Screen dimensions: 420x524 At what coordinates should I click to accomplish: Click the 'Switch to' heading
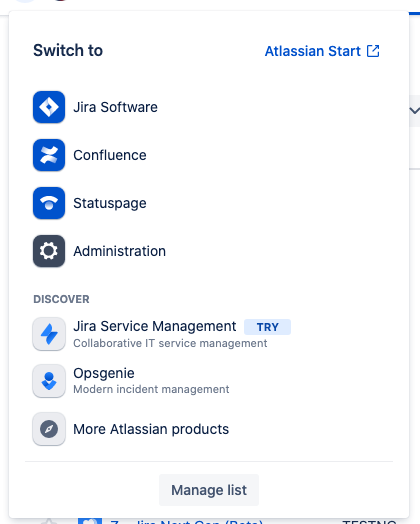[x=68, y=50]
